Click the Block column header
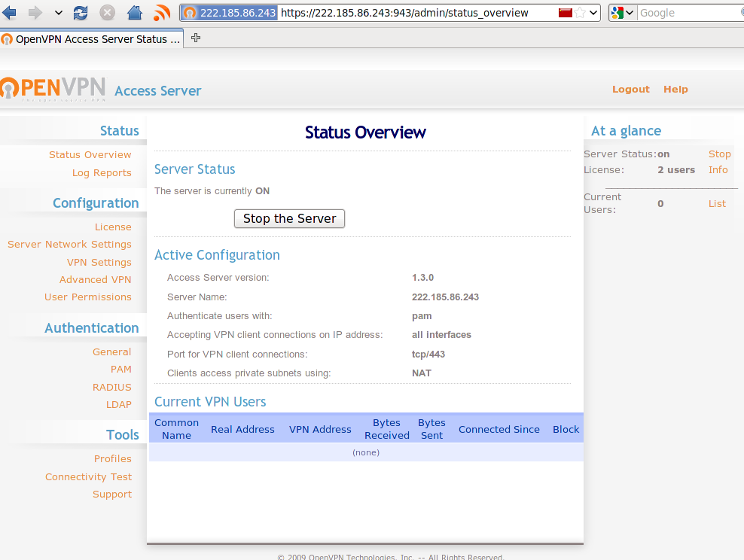This screenshot has width=744, height=560. point(566,429)
